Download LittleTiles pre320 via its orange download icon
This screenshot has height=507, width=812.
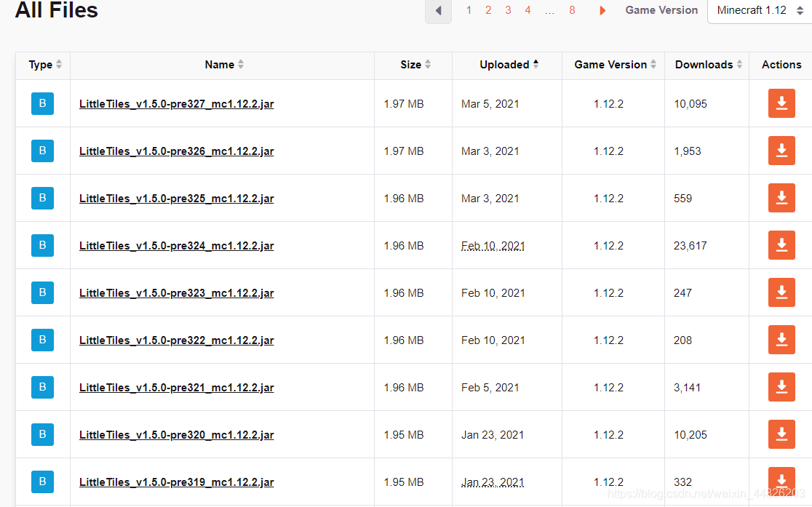pyautogui.click(x=781, y=434)
